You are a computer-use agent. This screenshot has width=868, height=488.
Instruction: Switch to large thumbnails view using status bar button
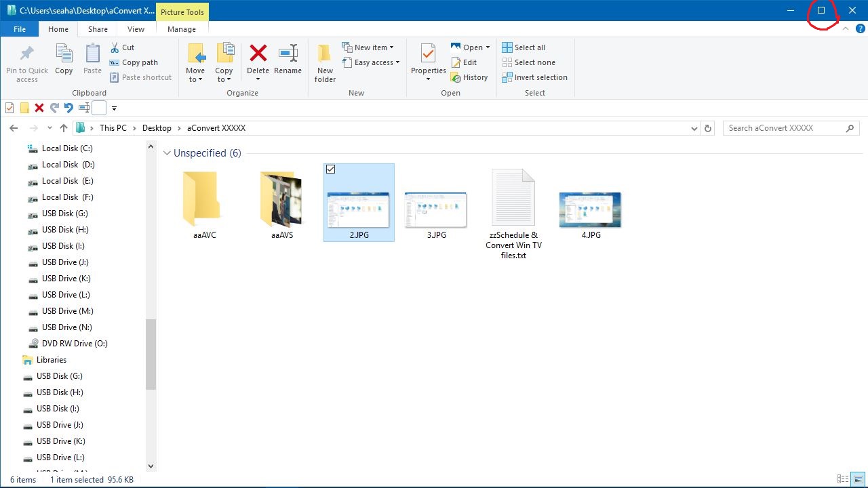[x=857, y=479]
